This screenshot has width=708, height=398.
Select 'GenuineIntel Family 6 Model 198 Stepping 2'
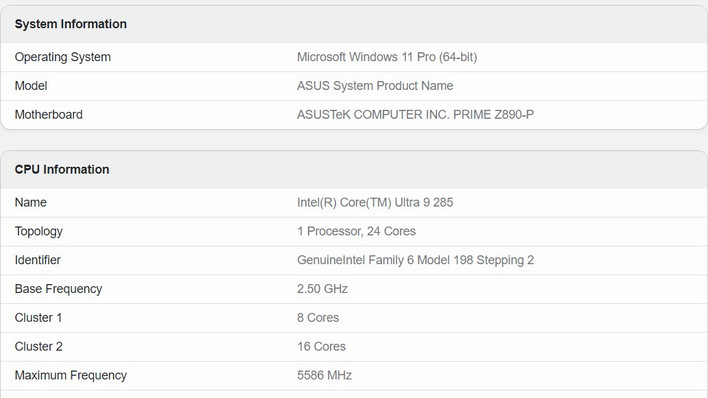click(x=415, y=260)
